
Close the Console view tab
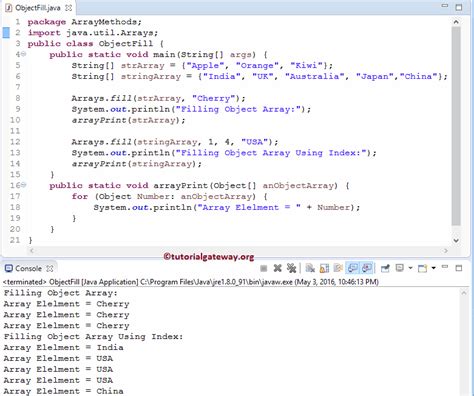(50, 268)
